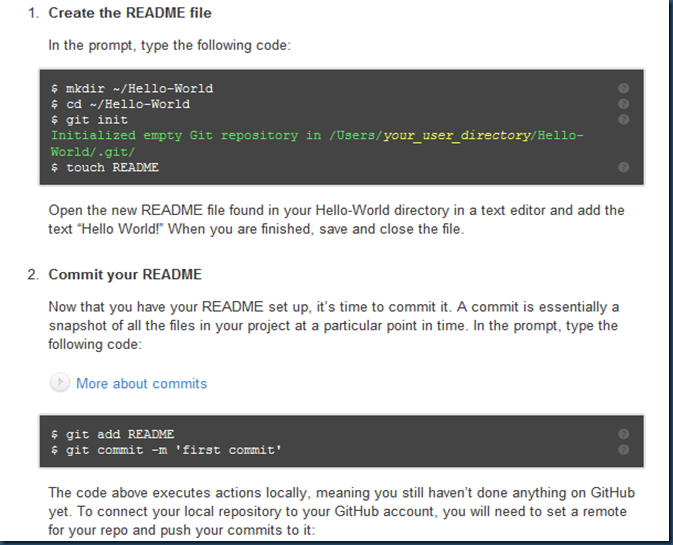This screenshot has width=673, height=545.
Task: Click the green Initialized empty Git repository output
Action: point(200,136)
